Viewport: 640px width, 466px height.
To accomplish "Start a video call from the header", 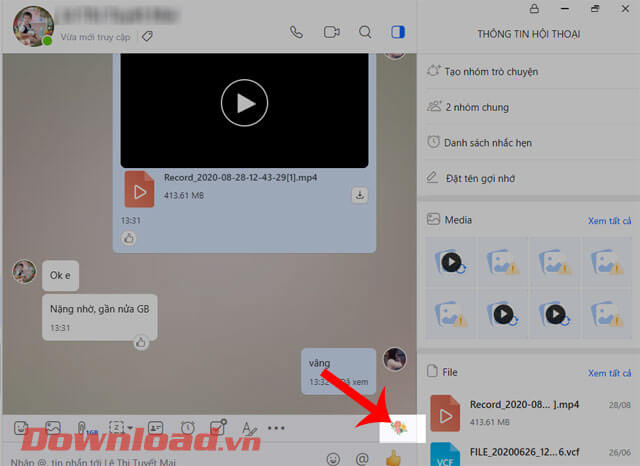I will (331, 32).
